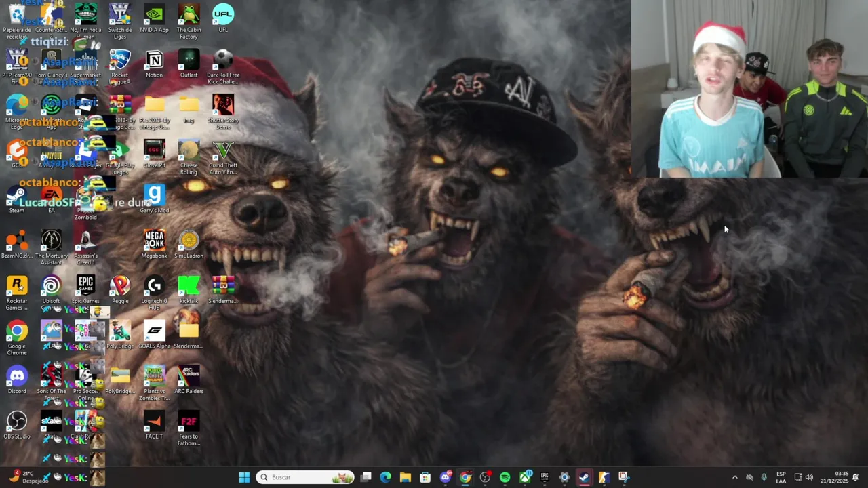Open the OBS Studio desktop shortcut

point(17,425)
